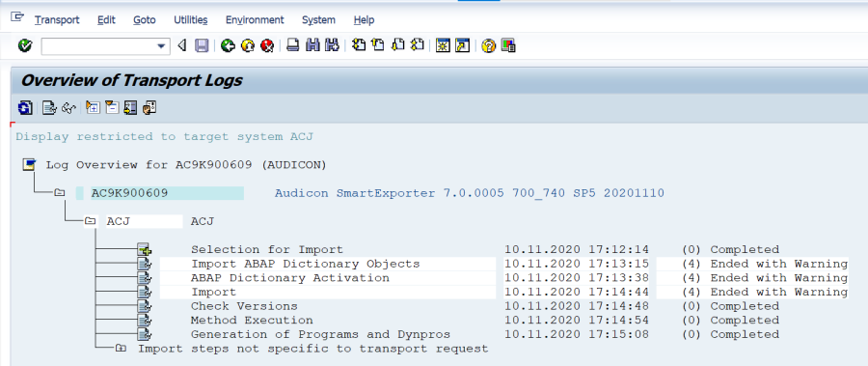Image resolution: width=868 pixels, height=366 pixels.
Task: Collapse the ACJ system folder node
Action: [x=90, y=221]
